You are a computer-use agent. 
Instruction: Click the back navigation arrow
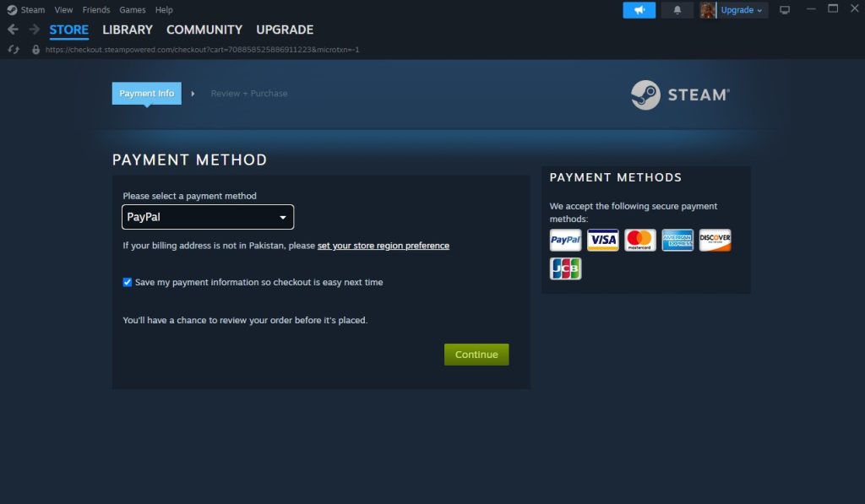(x=13, y=30)
